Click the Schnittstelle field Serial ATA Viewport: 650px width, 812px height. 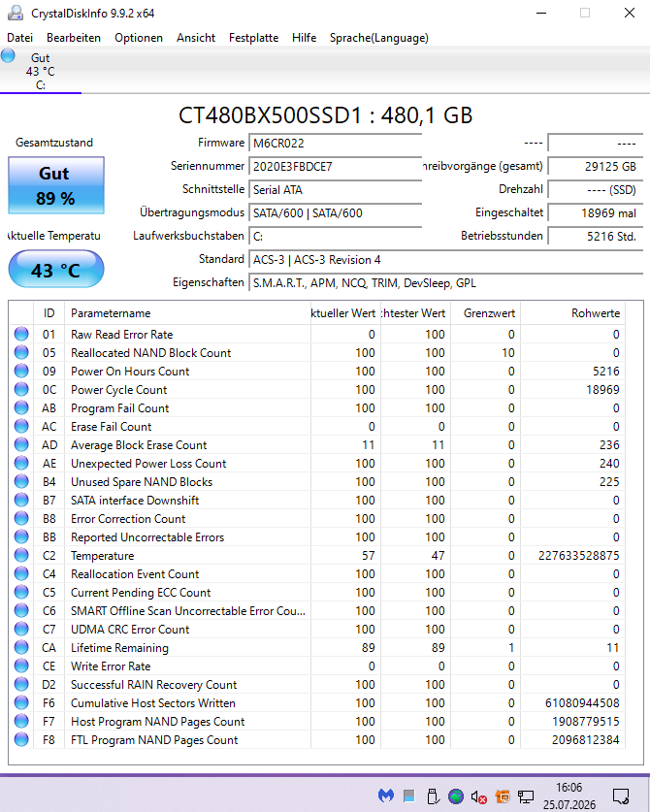pyautogui.click(x=335, y=189)
